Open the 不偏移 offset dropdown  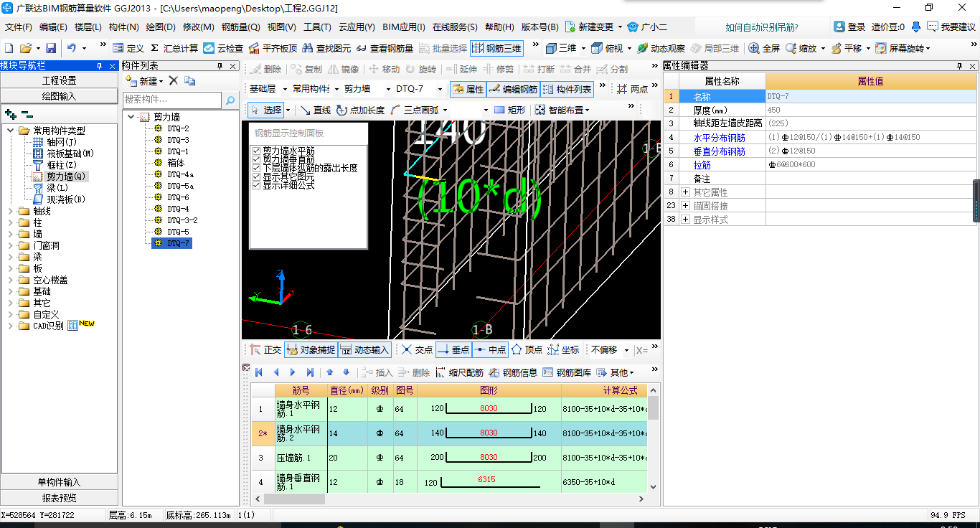click(x=626, y=350)
